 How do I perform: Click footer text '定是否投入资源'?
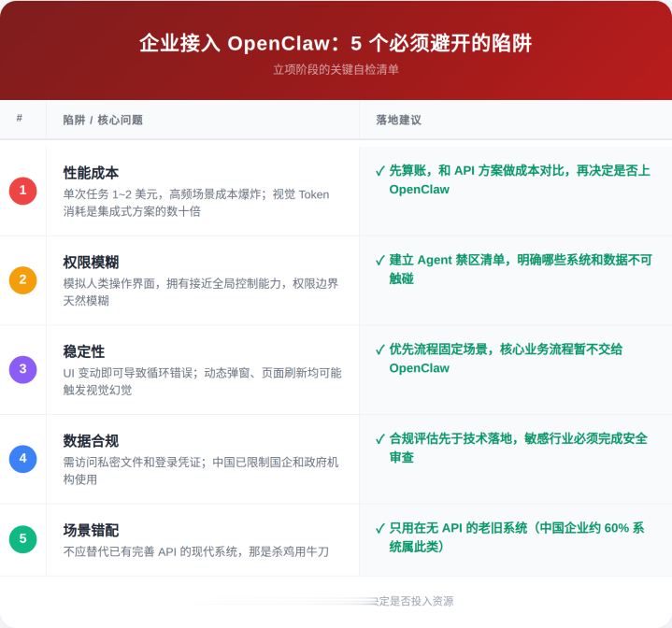click(x=415, y=602)
